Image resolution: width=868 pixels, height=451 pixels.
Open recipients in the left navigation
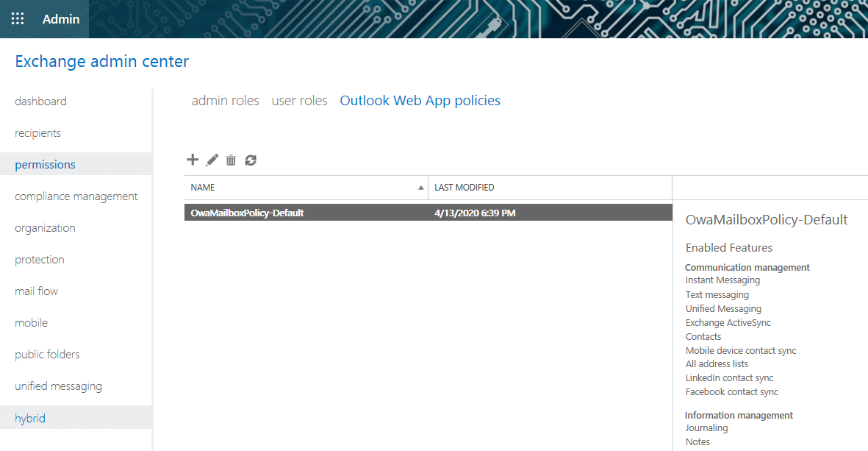click(37, 133)
